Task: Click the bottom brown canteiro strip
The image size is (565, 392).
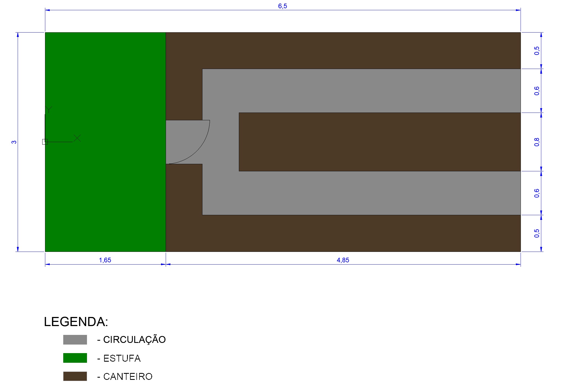Action: pos(342,233)
